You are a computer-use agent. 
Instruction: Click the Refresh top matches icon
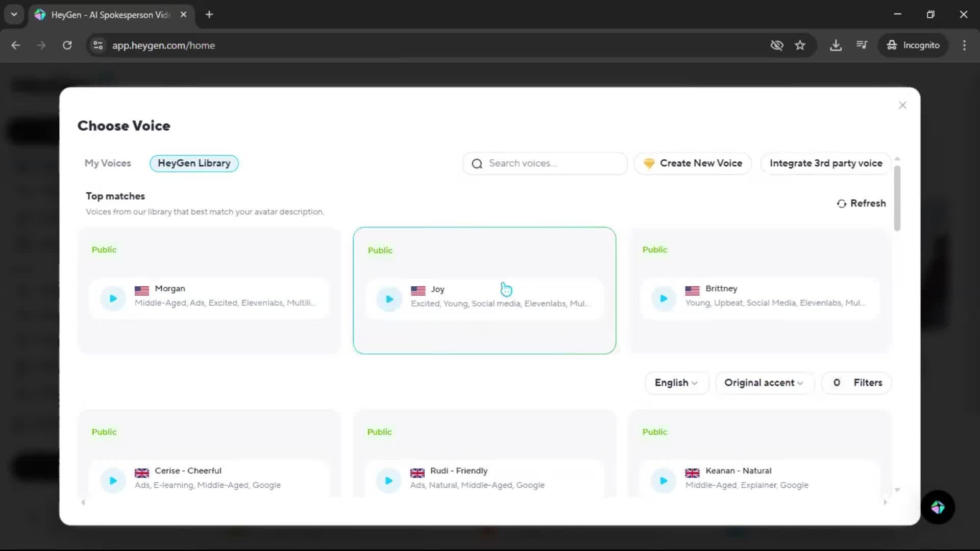point(842,204)
